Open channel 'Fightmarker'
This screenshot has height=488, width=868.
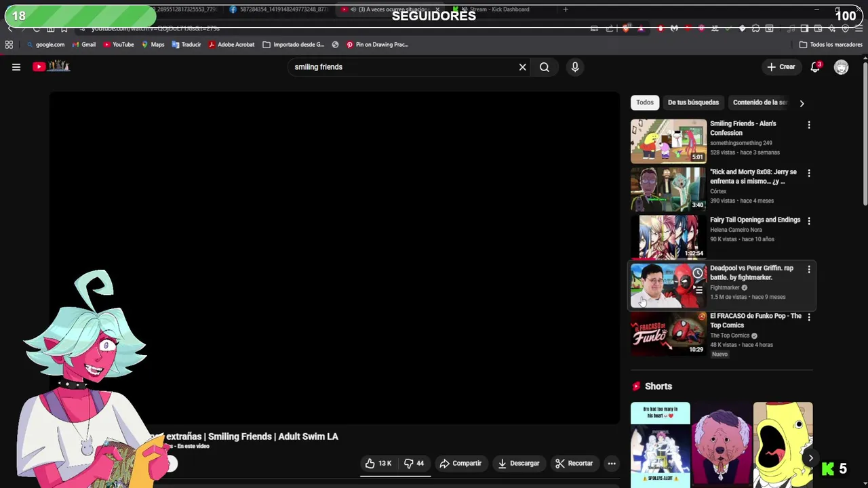click(x=725, y=287)
